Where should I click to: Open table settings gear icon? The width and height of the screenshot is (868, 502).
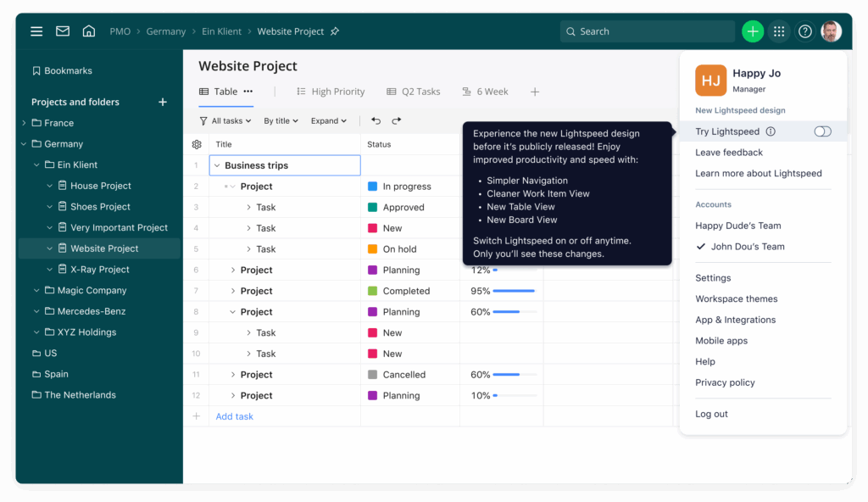197,144
